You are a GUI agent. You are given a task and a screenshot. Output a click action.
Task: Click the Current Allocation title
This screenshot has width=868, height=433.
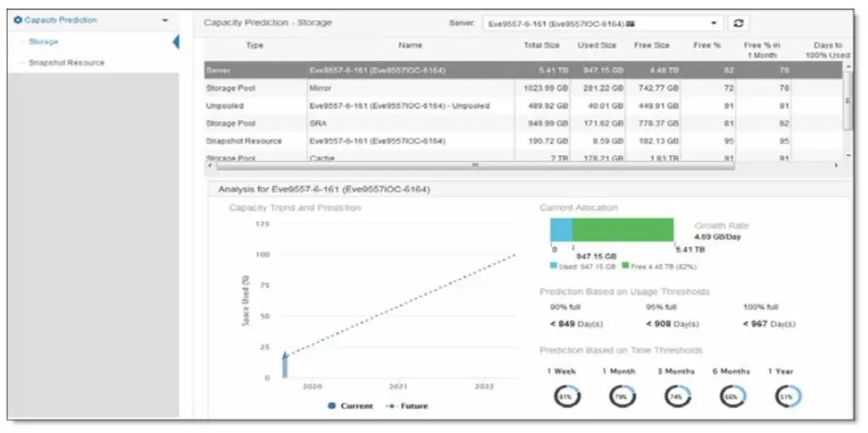point(578,208)
